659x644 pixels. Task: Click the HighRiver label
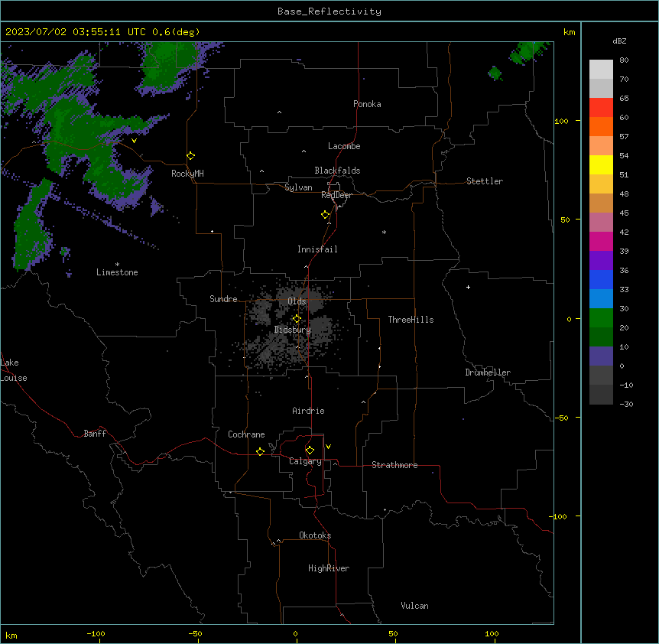[329, 568]
